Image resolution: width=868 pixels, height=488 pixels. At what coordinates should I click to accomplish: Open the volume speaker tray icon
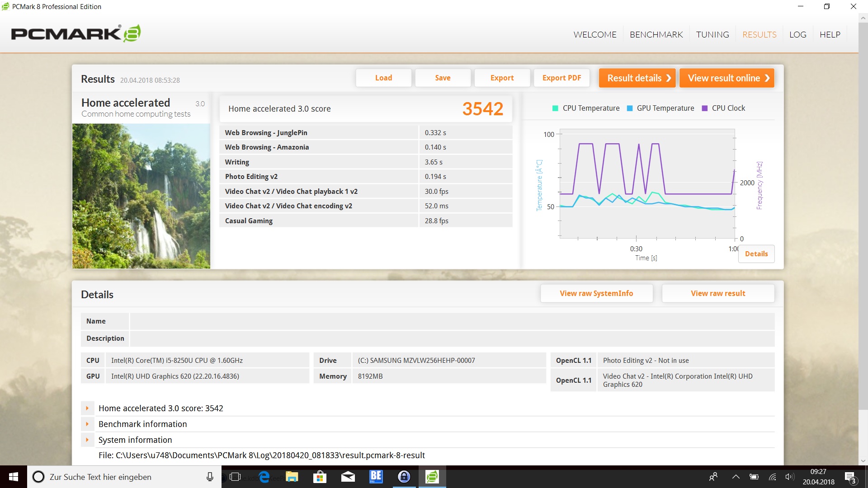(789, 477)
